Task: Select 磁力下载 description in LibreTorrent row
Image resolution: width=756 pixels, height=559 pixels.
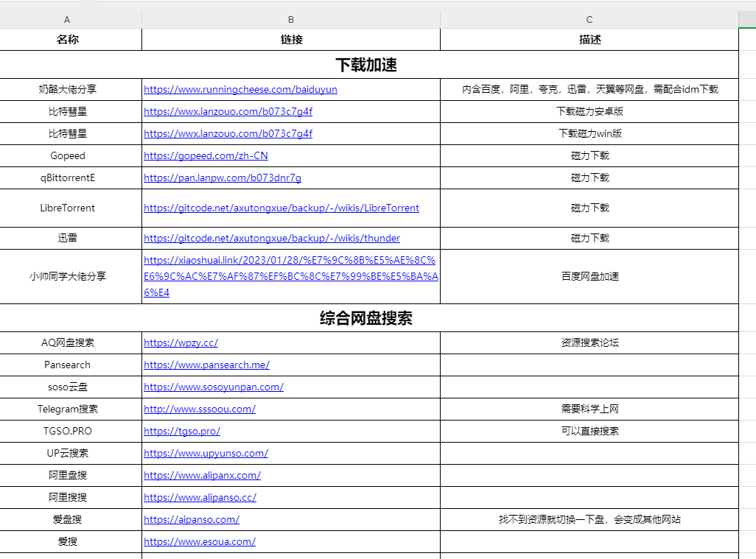Action: pyautogui.click(x=589, y=208)
